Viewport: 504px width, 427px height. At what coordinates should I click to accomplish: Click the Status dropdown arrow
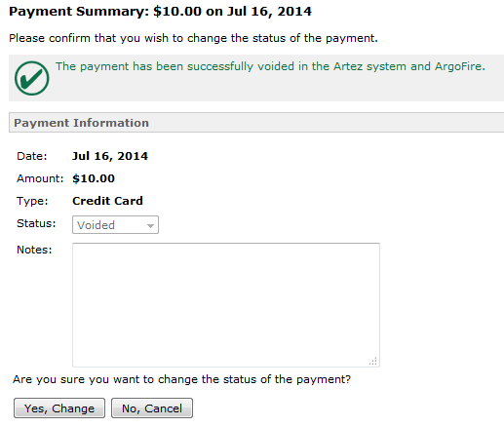click(150, 225)
